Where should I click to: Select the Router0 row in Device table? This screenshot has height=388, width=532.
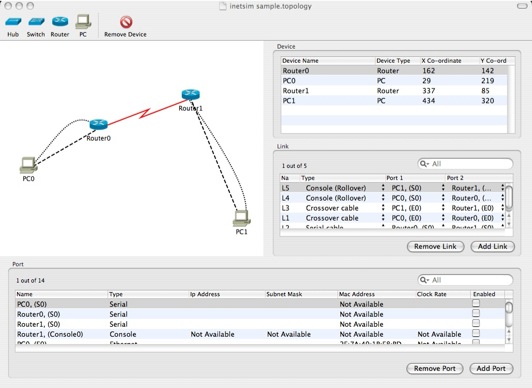pos(394,71)
